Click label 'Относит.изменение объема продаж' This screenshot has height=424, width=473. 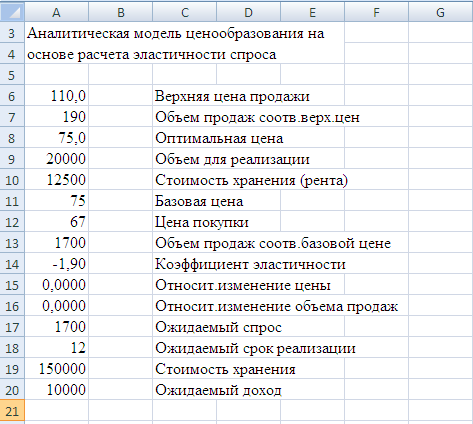click(276, 306)
